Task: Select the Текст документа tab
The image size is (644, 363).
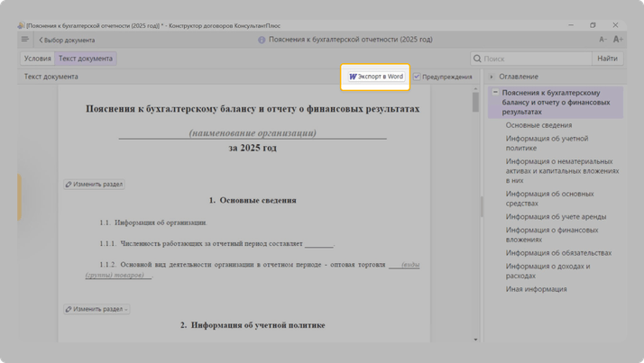Action: 86,59
